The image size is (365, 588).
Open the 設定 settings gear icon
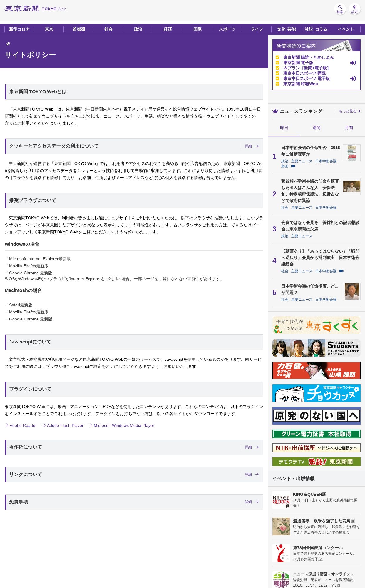[355, 9]
